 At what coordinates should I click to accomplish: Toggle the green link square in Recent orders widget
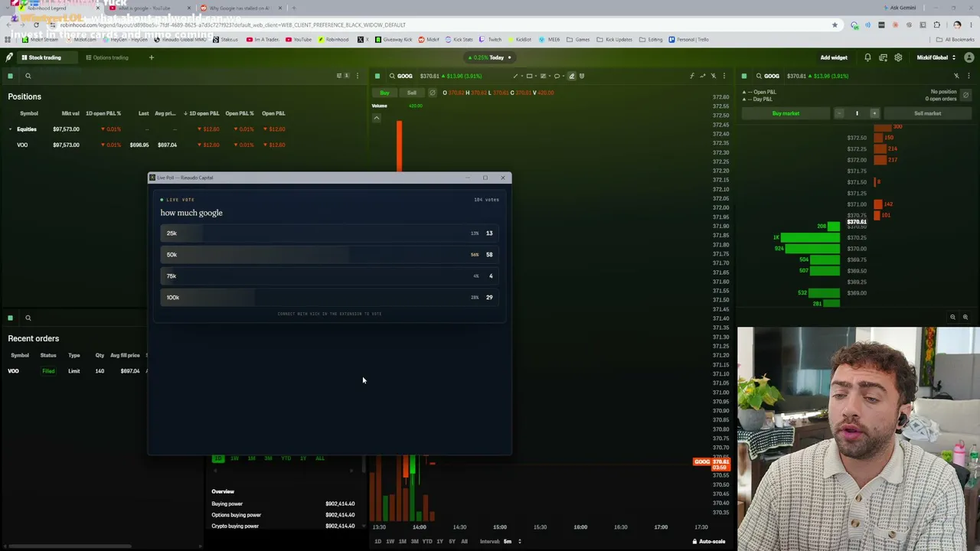click(10, 318)
